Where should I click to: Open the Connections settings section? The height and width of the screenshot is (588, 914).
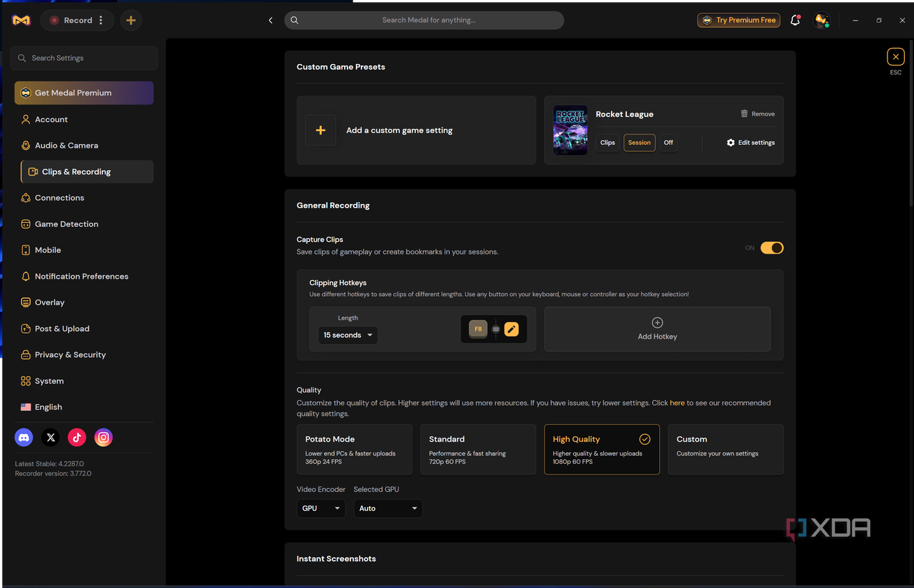(x=84, y=198)
